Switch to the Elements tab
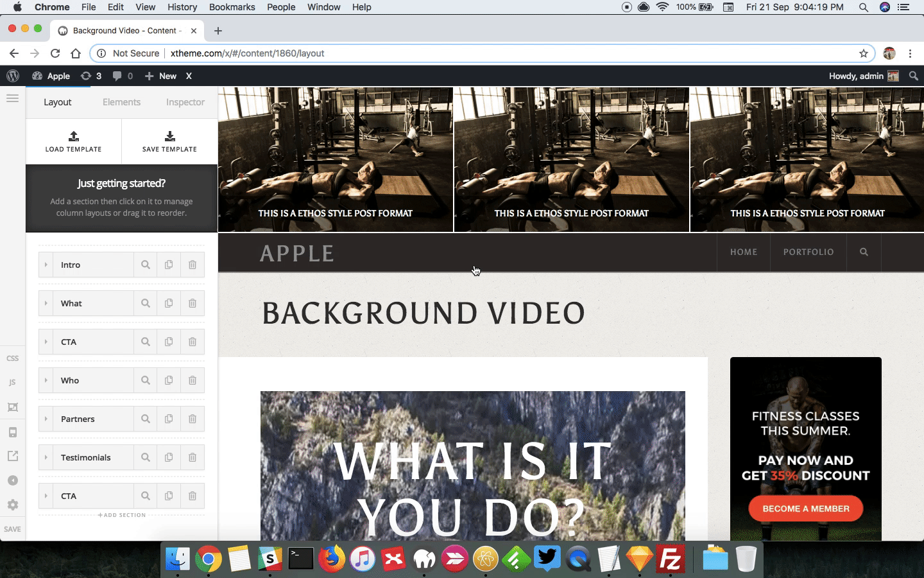924x578 pixels. 121,102
